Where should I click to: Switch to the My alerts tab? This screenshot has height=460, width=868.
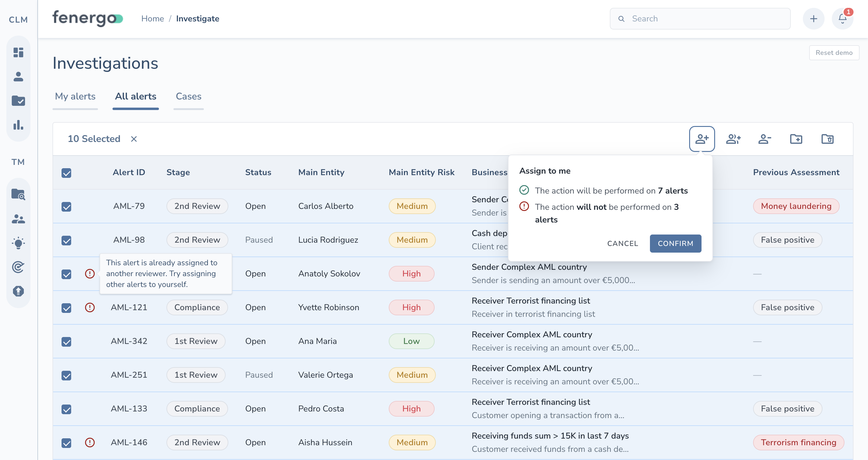[x=75, y=96]
